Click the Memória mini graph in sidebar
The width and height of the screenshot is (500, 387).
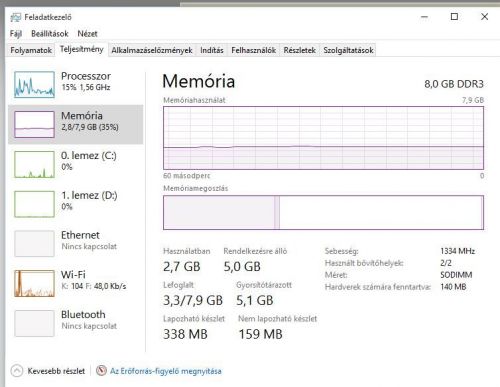(x=34, y=124)
